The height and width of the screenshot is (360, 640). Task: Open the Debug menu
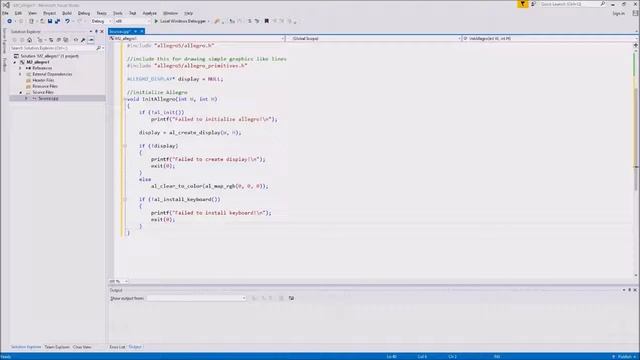point(84,13)
